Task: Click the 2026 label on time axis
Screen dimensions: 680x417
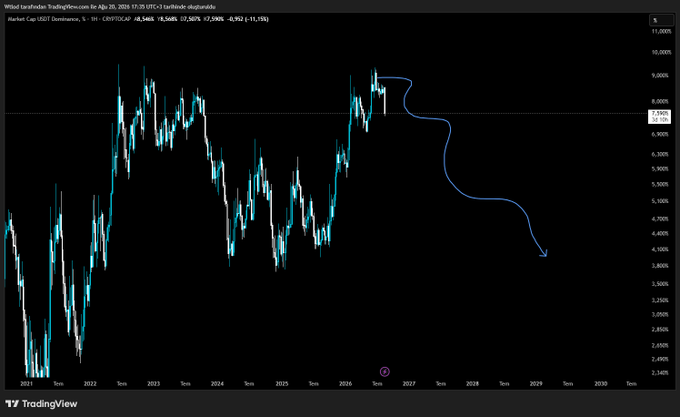Action: click(x=345, y=384)
